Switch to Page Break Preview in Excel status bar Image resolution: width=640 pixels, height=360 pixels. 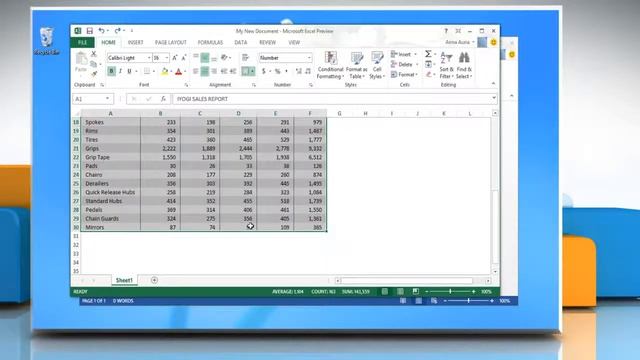(x=416, y=291)
